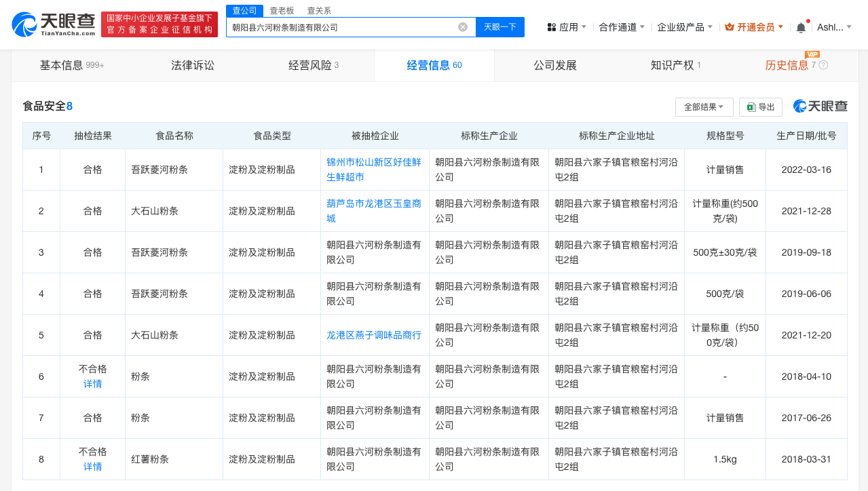Open the 历史信息 tab
This screenshot has height=491, width=868.
(x=787, y=65)
